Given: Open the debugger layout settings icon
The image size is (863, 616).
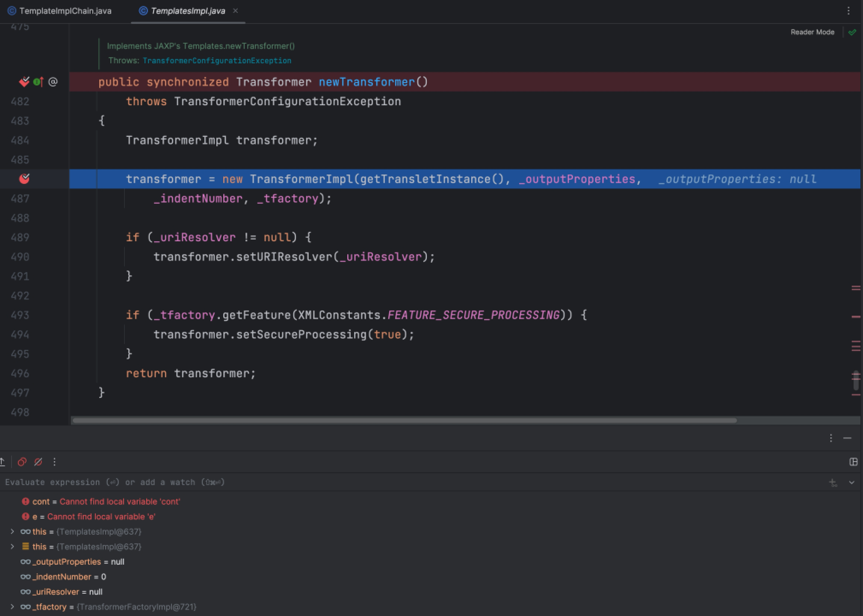Looking at the screenshot, I should pyautogui.click(x=853, y=462).
